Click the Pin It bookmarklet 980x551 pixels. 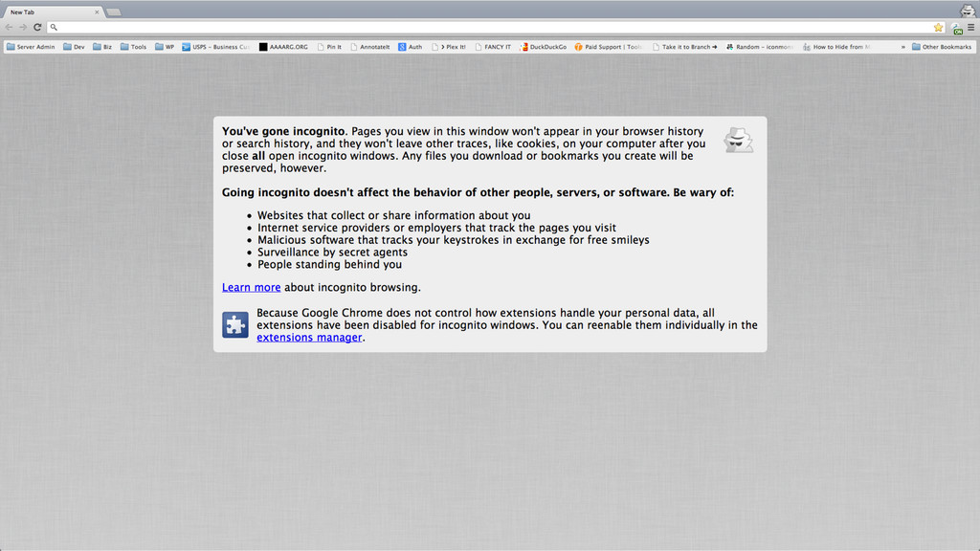[x=329, y=47]
